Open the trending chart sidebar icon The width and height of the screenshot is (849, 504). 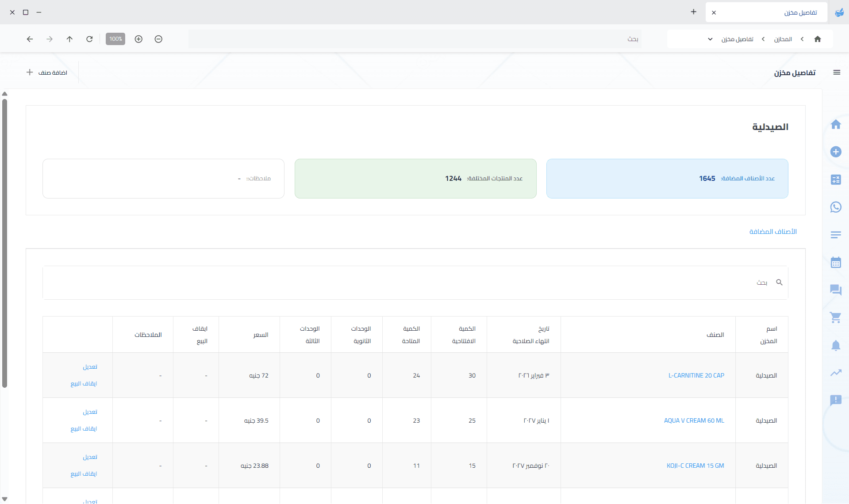click(835, 373)
